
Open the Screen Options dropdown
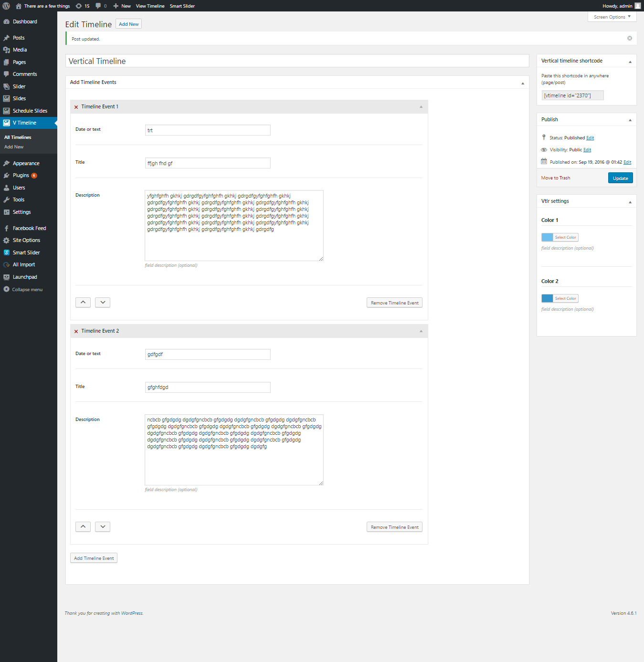[612, 17]
